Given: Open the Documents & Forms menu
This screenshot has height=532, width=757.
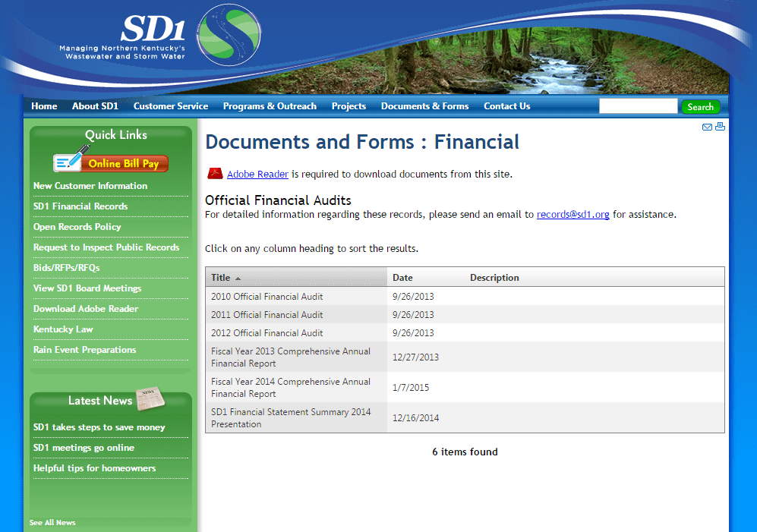Looking at the screenshot, I should coord(425,106).
